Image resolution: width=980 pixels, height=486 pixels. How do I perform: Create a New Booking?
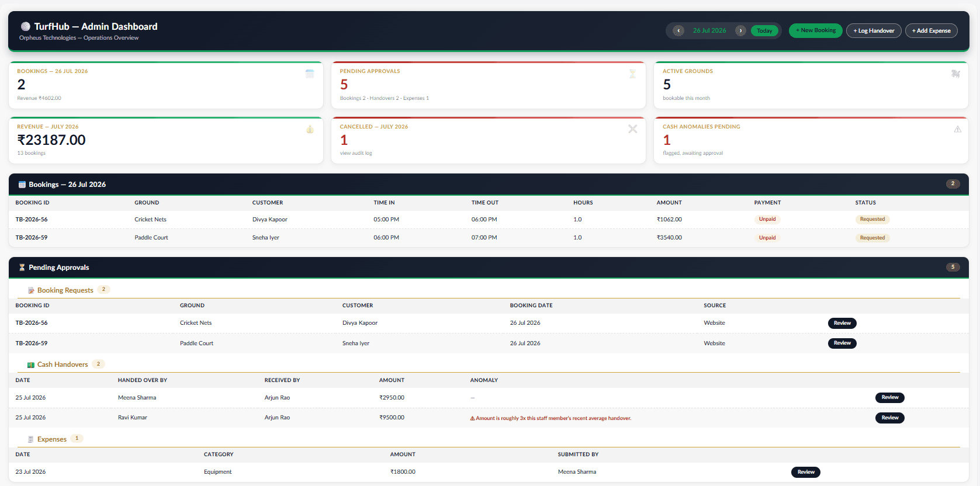click(x=816, y=30)
